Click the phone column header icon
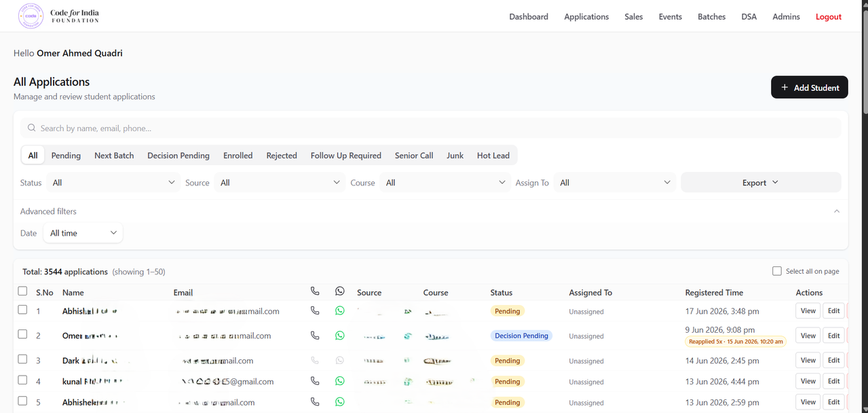 315,291
